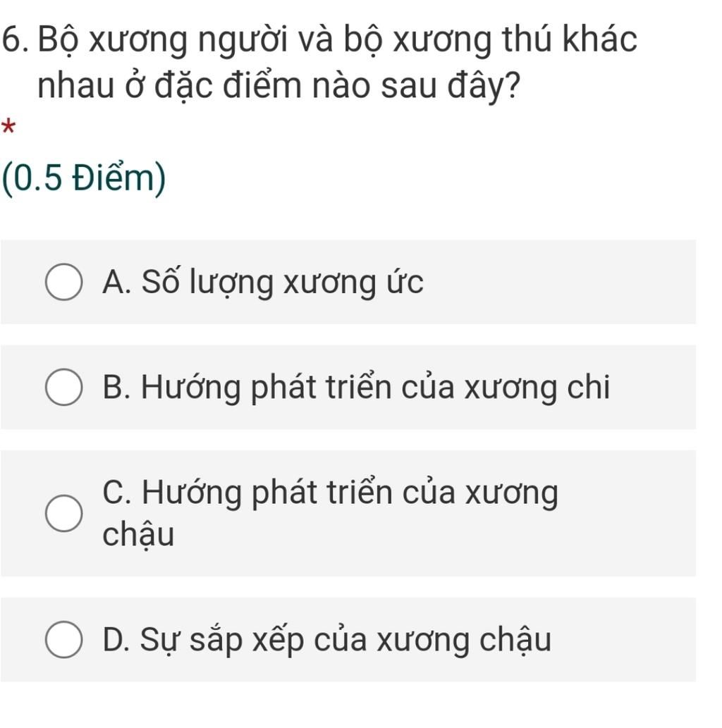Click empty gray area of option C card

tap(628, 513)
